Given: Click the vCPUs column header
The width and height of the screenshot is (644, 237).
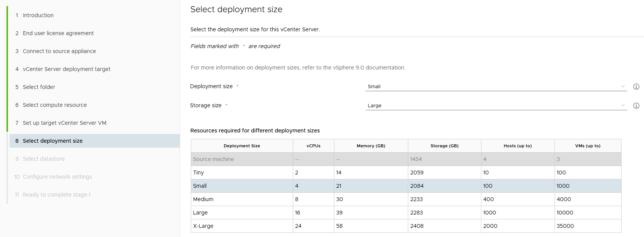Looking at the screenshot, I should pos(313,146).
